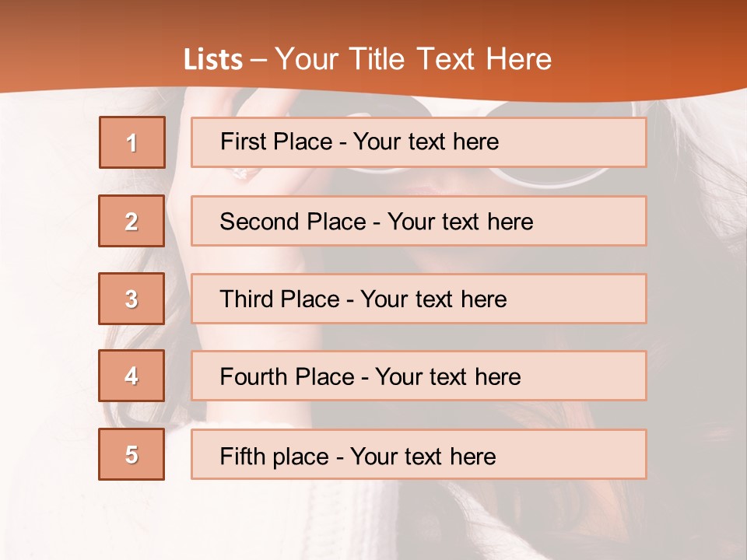Click the number 1 box

point(132,142)
